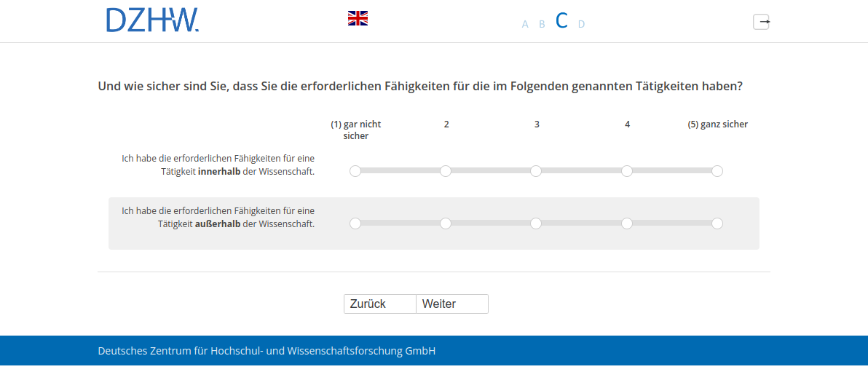Switch language via British flag icon
This screenshot has height=372, width=868.
click(x=358, y=18)
